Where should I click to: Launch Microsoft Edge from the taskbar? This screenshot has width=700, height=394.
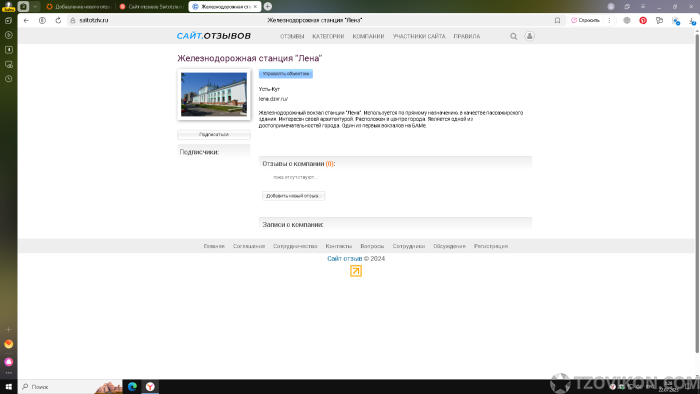[x=132, y=386]
